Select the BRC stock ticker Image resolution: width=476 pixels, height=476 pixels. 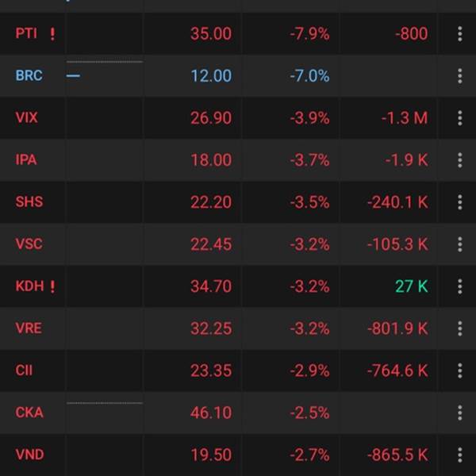29,75
